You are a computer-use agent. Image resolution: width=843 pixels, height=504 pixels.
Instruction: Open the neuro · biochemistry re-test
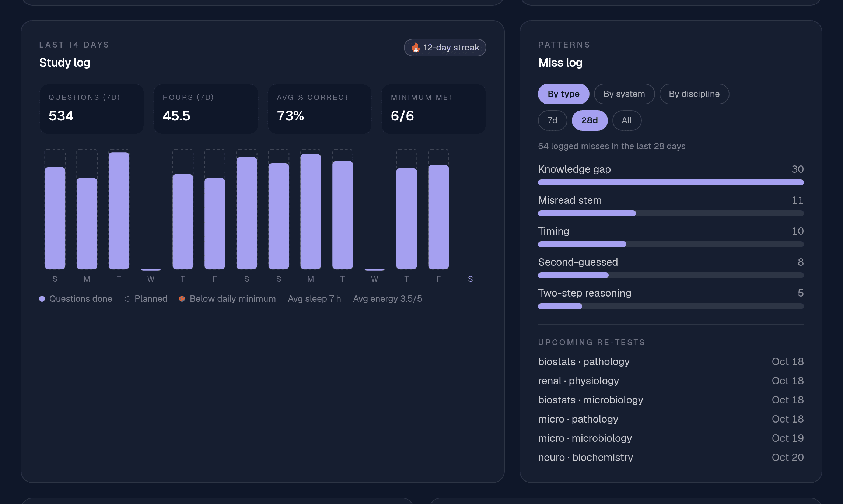point(671,457)
